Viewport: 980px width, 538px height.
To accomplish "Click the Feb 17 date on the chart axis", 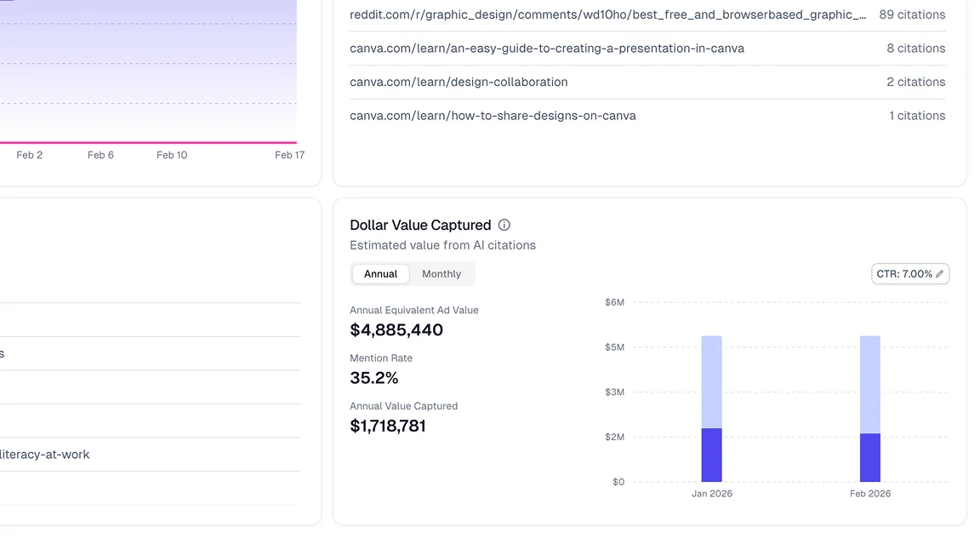I will click(289, 155).
